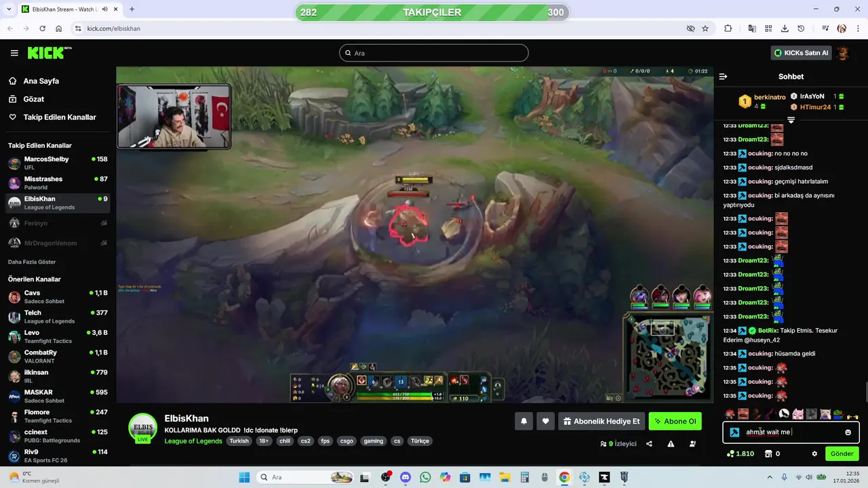Open recommended channel Telch
The height and width of the screenshot is (488, 868).
pos(58,317)
